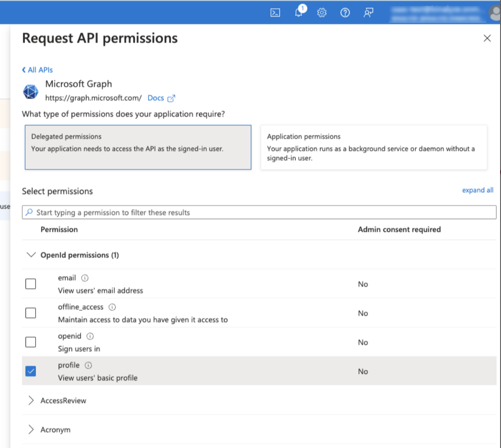The image size is (501, 448).
Task: Click the info icon next to openid
Action: point(90,336)
